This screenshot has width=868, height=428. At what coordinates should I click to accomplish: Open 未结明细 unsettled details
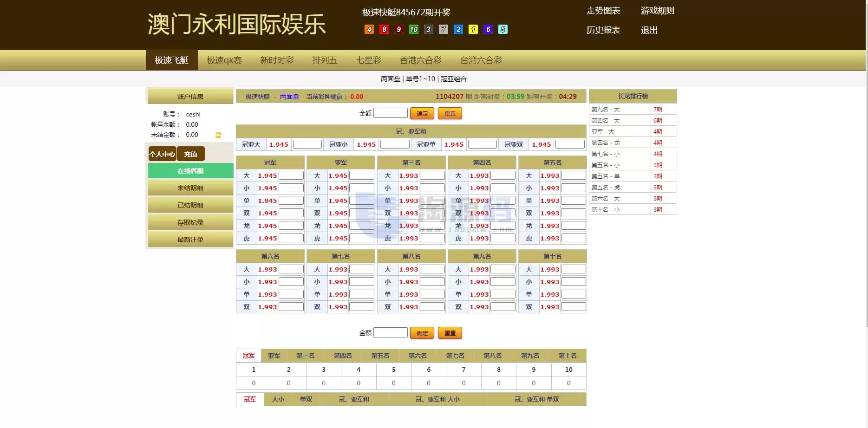pos(190,188)
